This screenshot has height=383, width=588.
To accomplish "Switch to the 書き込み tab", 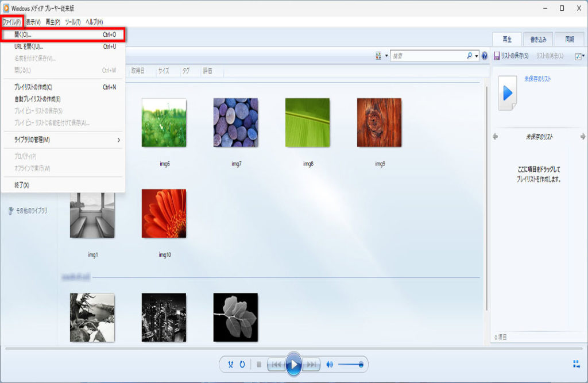I will pyautogui.click(x=538, y=40).
